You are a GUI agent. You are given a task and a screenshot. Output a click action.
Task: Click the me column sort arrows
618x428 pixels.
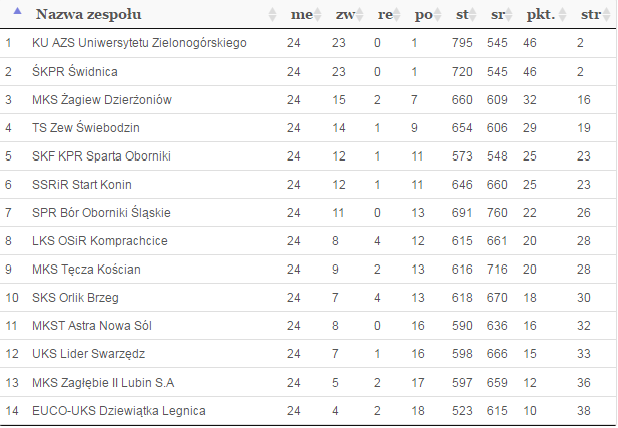[x=318, y=15]
